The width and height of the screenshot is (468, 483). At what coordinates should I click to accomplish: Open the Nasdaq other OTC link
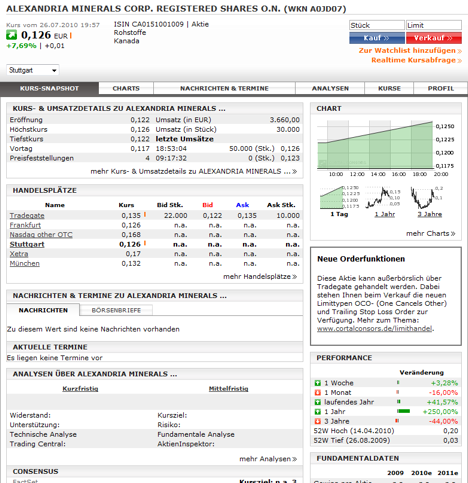coord(41,235)
